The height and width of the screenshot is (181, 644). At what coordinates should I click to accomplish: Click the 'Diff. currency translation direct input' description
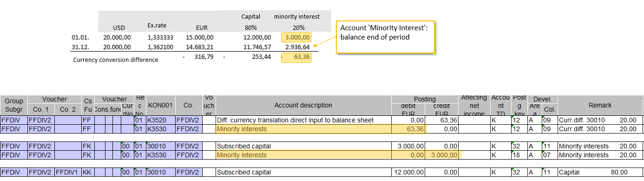pos(295,120)
